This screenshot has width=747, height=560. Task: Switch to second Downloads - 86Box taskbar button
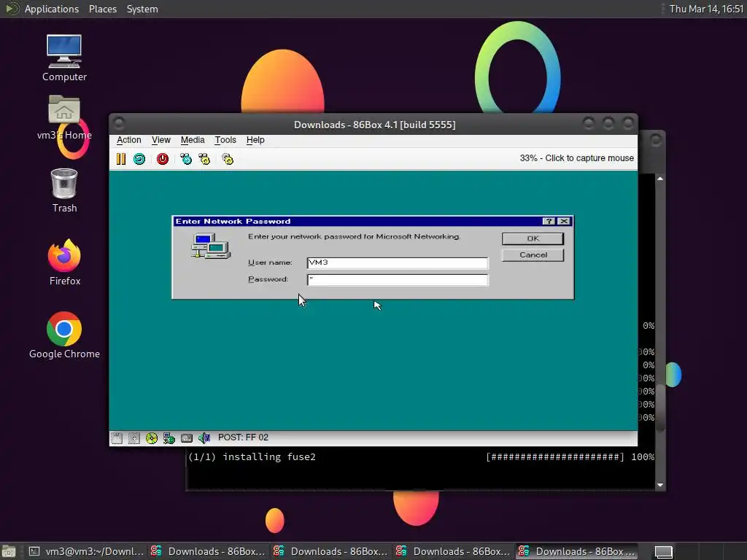(330, 551)
